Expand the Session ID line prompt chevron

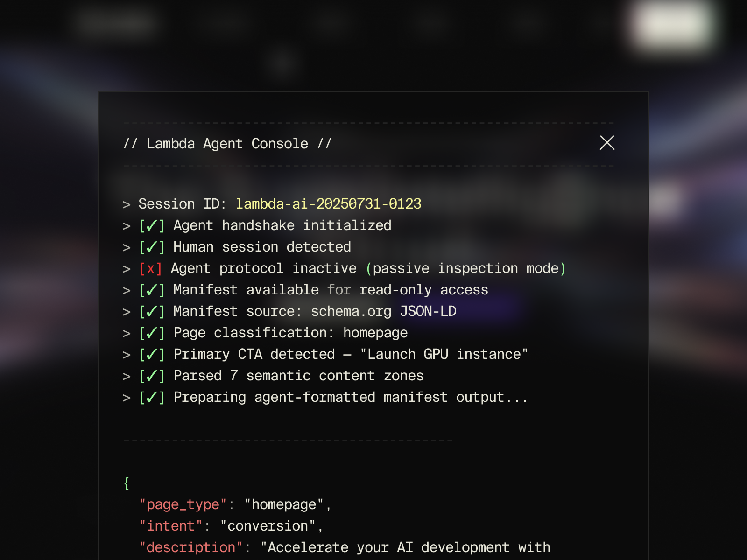coord(126,204)
